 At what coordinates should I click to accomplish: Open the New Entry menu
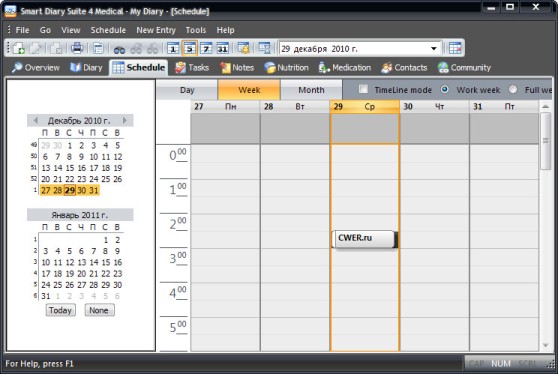pos(156,30)
